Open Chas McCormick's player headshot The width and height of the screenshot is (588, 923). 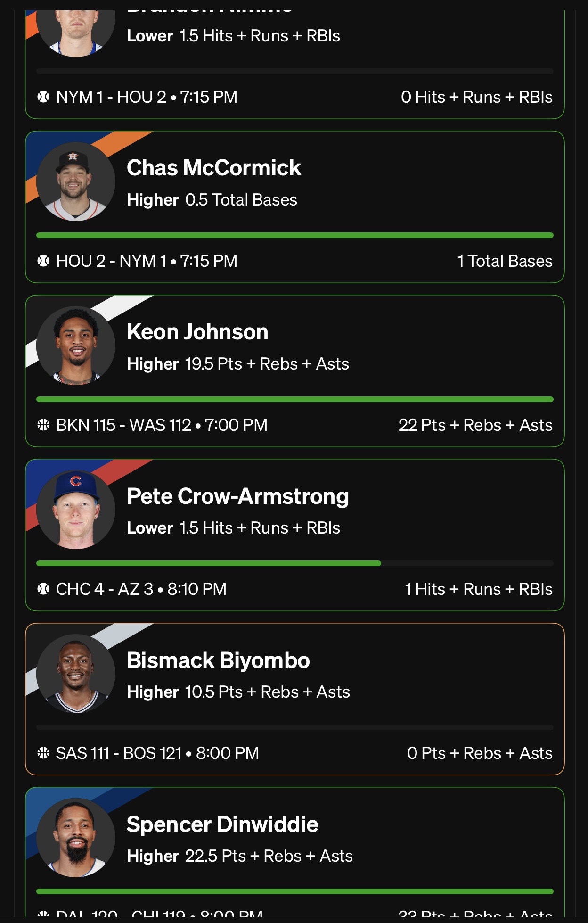click(76, 181)
